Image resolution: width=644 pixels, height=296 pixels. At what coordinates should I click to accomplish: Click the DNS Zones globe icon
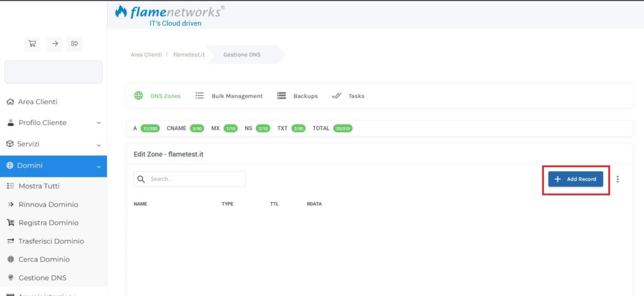[139, 96]
